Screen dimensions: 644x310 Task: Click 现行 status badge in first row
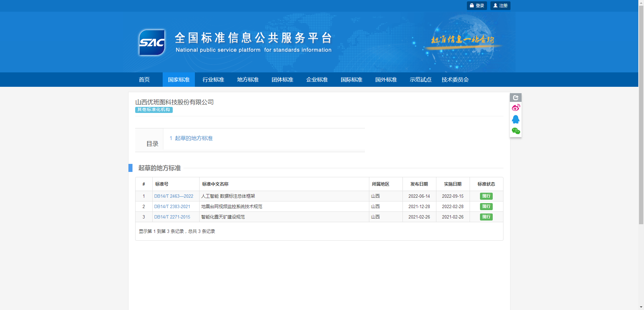(x=486, y=196)
